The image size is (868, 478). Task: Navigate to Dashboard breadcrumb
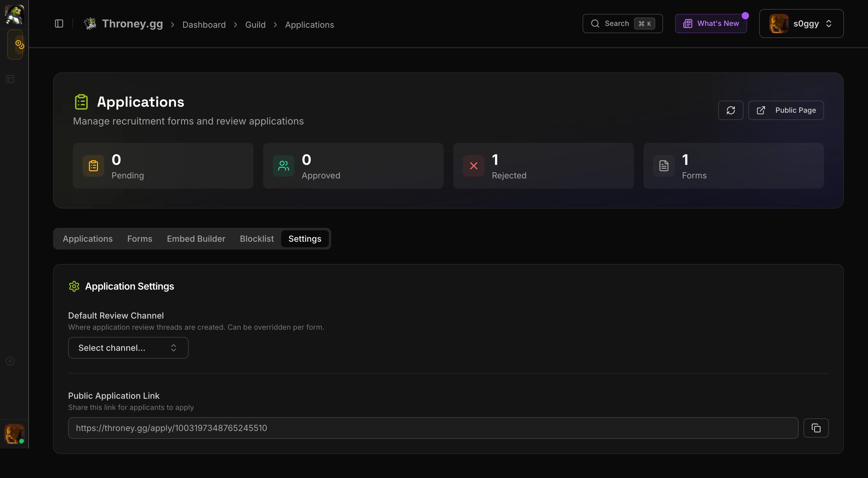click(204, 25)
